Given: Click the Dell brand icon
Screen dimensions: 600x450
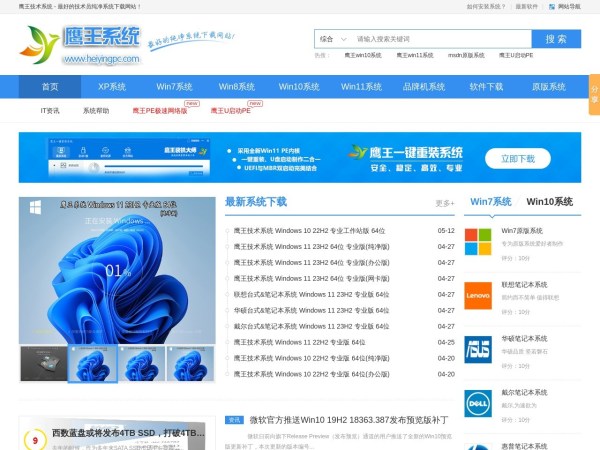Looking at the screenshot, I should pos(478,403).
